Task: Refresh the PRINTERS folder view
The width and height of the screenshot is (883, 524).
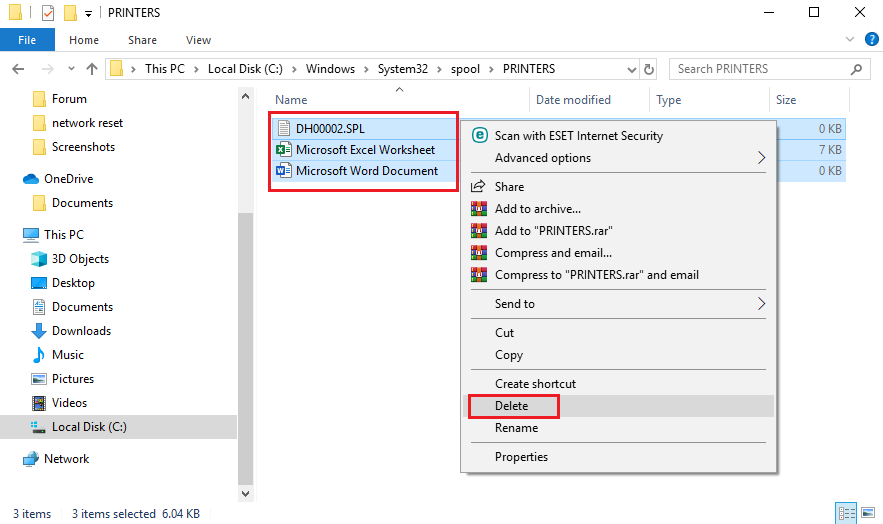Action: tap(649, 69)
